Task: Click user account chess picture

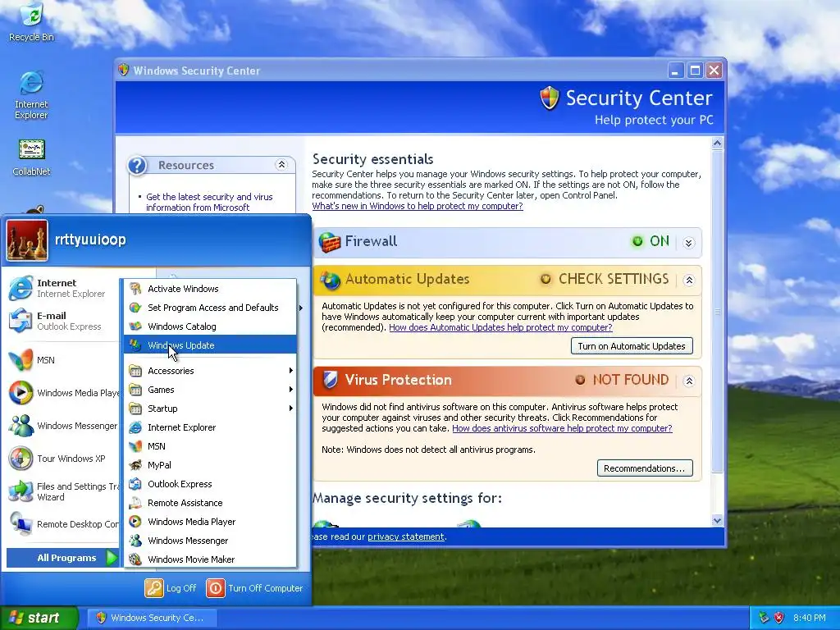Action: pos(27,240)
